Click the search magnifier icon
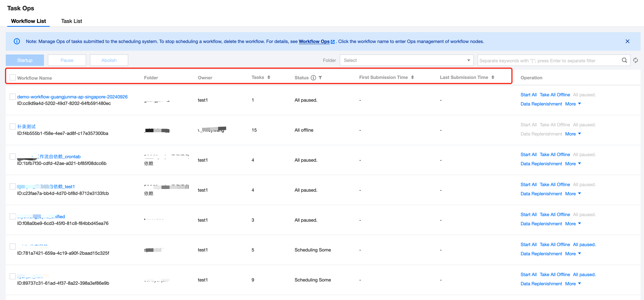The height and width of the screenshot is (300, 644). 624,60
